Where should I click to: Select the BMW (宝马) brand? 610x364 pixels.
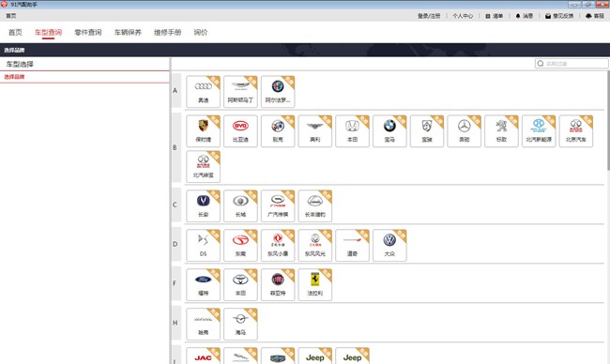click(389, 131)
